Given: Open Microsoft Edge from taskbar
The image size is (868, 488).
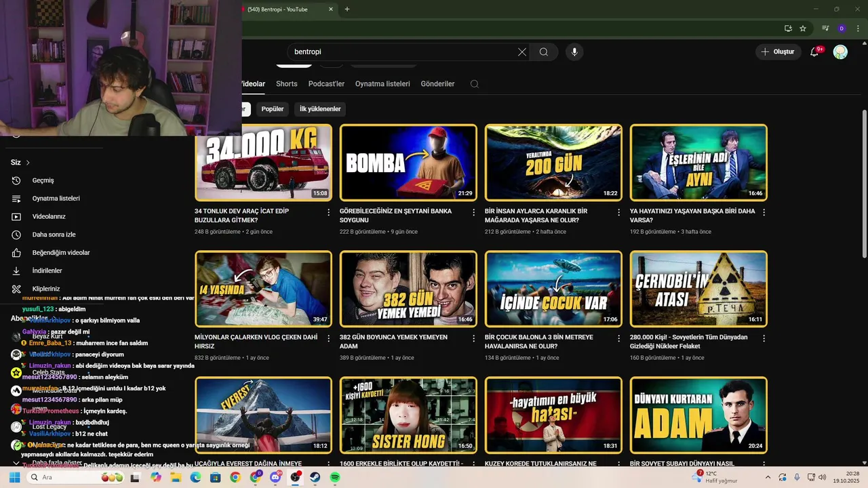Looking at the screenshot, I should 195,478.
